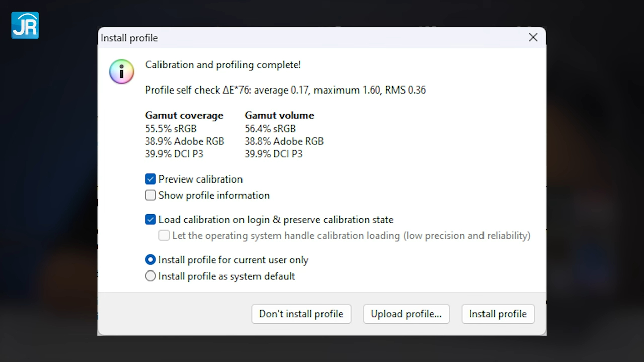Click the Gamut coverage heading

pyautogui.click(x=184, y=115)
